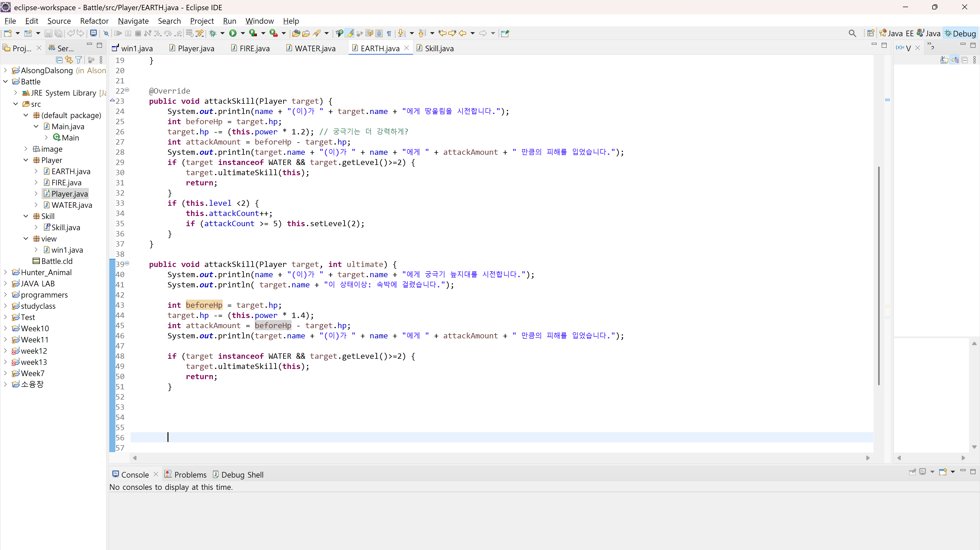Open the Run button dropdown arrow
Image resolution: width=980 pixels, height=550 pixels.
tap(243, 33)
